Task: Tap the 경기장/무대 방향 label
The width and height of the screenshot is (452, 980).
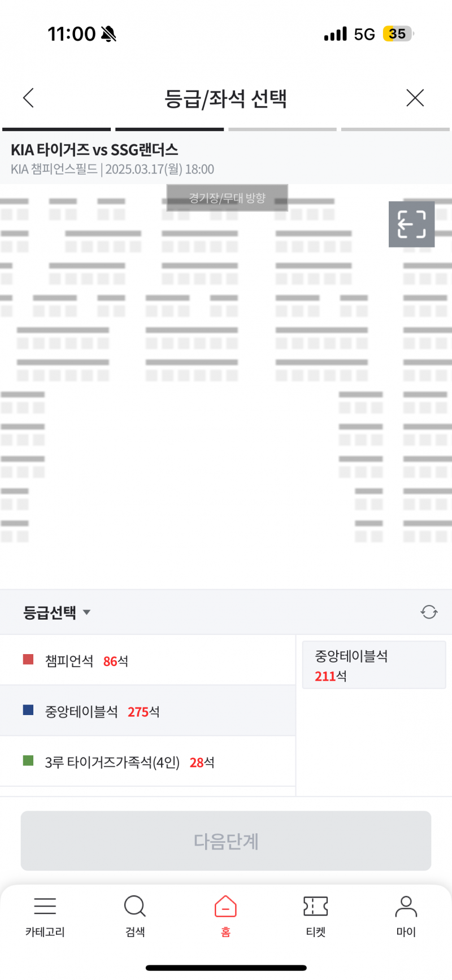Action: [x=227, y=198]
